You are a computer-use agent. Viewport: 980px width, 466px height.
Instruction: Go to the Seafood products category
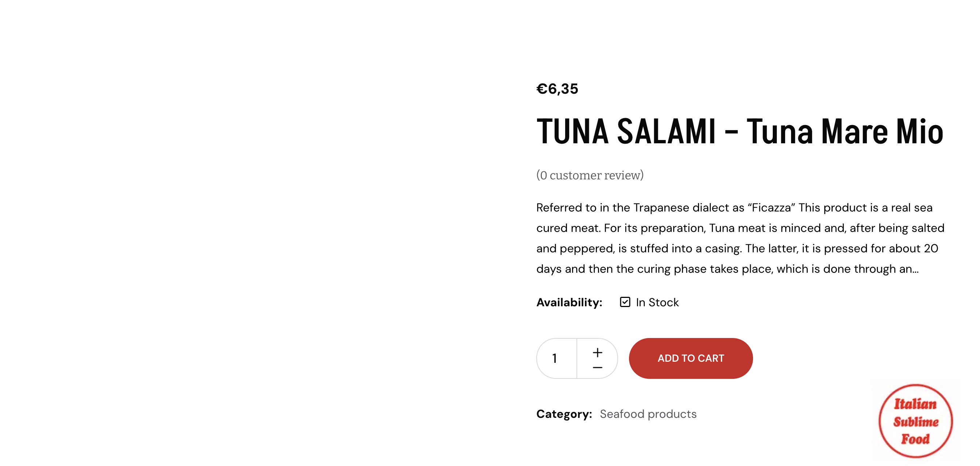[648, 414]
